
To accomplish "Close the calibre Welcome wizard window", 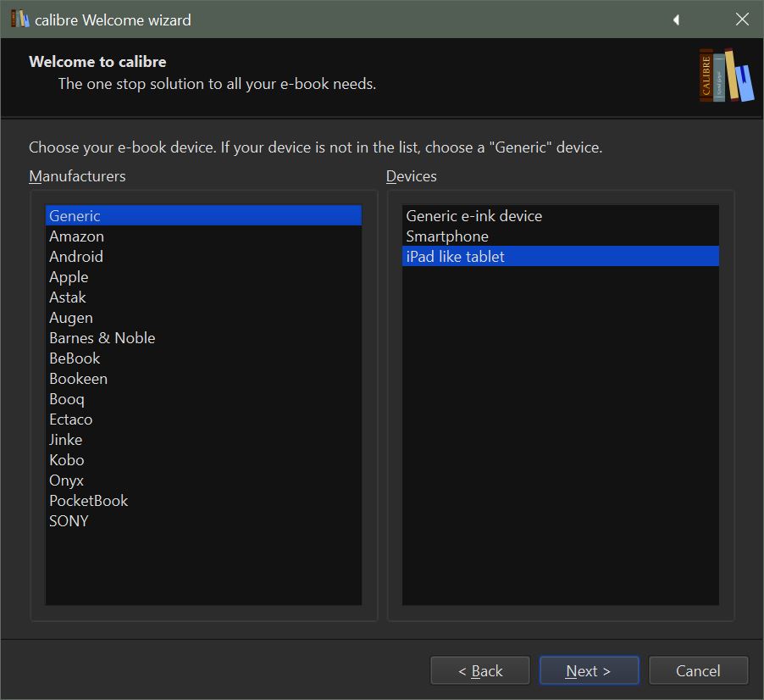I will tap(742, 19).
